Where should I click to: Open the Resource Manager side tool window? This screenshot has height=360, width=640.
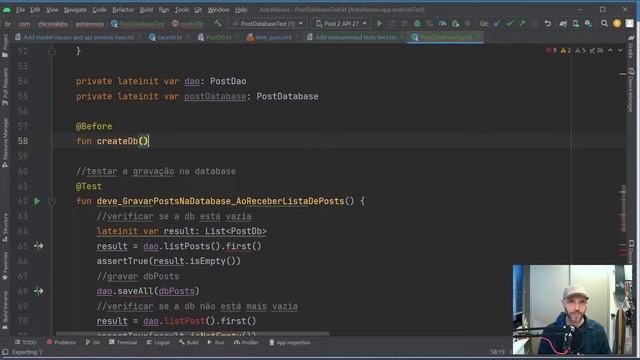[5, 143]
